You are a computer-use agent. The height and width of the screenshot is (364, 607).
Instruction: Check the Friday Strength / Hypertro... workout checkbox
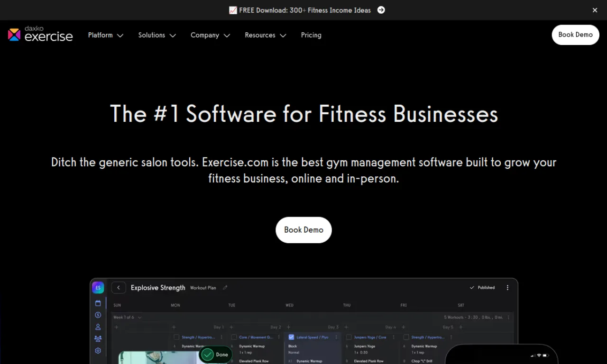coord(406,337)
